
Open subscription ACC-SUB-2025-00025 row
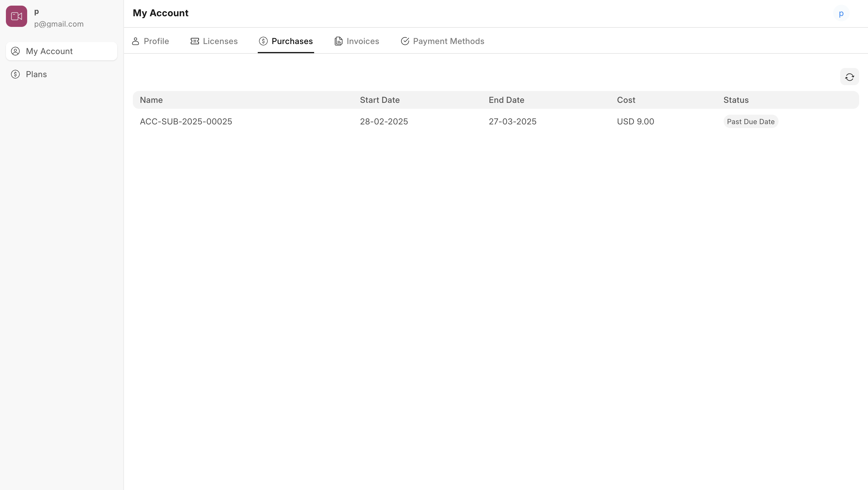[x=186, y=121]
